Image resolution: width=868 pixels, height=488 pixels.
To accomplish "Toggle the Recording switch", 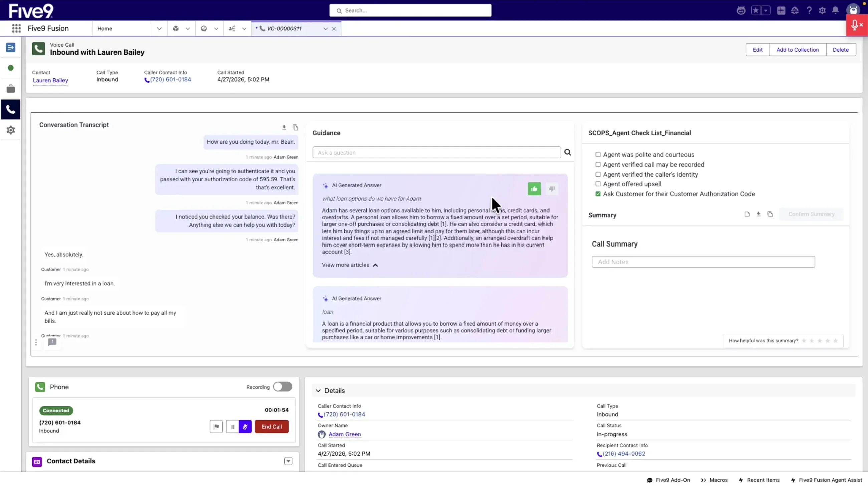I will coord(282,387).
